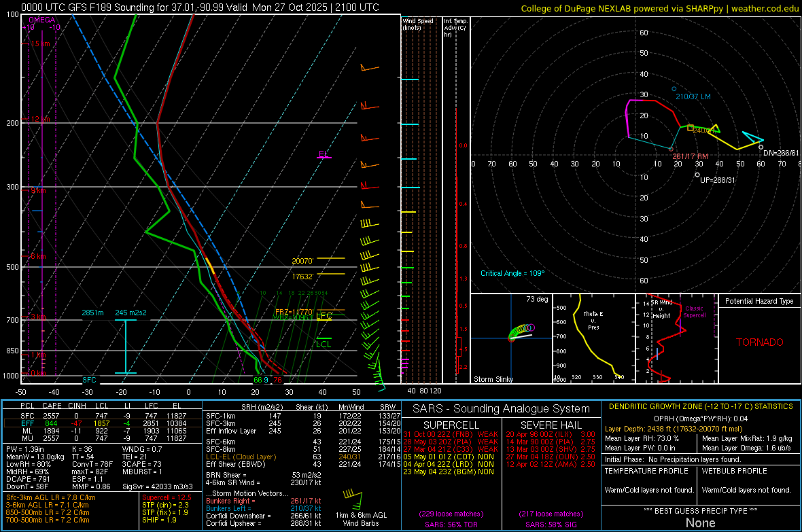The height and width of the screenshot is (532, 802).
Task: Click the 'Theta-E v. Pres' inset label
Action: [593, 320]
